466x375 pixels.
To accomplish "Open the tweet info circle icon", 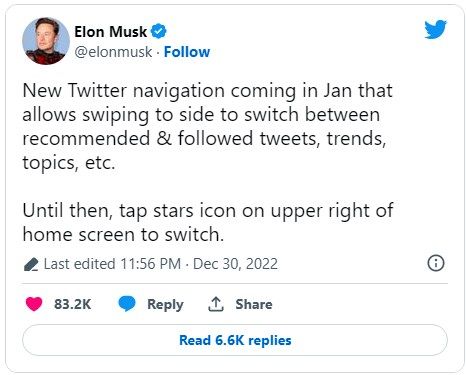I will click(x=436, y=263).
